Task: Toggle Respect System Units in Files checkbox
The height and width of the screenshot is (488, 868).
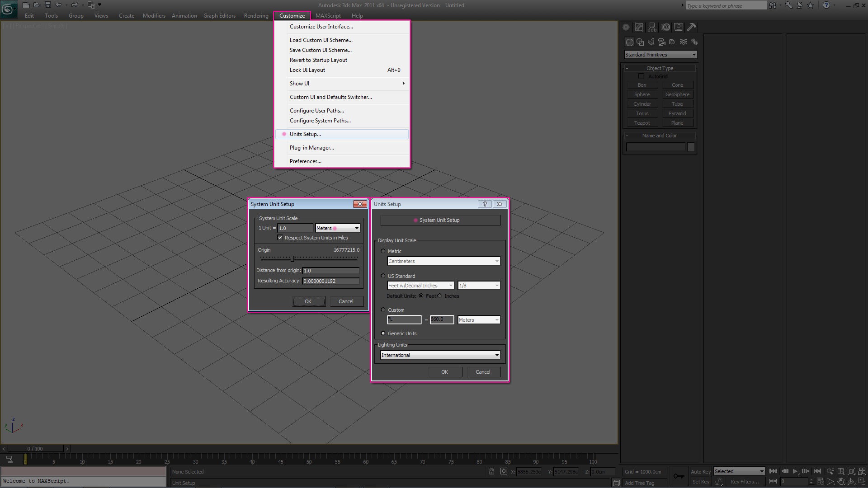Action: click(280, 238)
